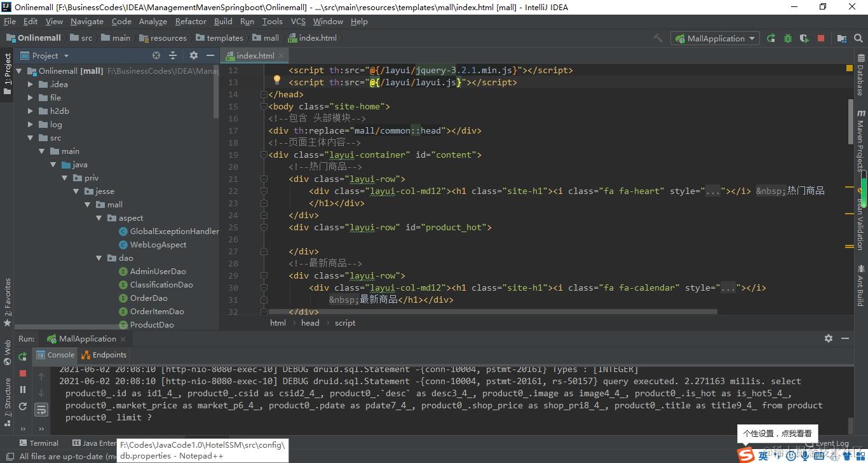Click the Run console vertical scrollbar
This screenshot has width=868, height=463.
[850, 425]
